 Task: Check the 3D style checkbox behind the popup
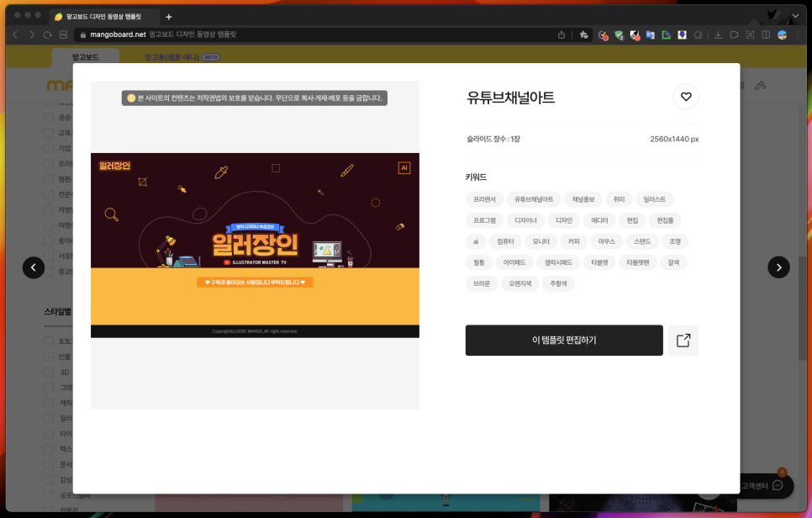coord(49,372)
